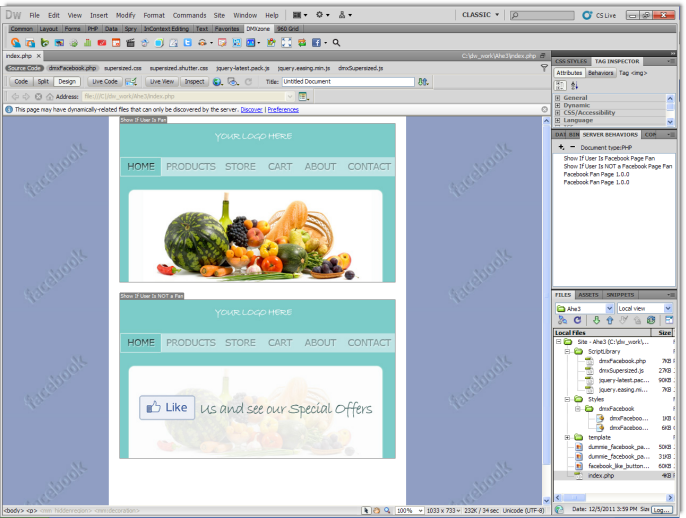Viewport: 686px width, 518px height.
Task: Select Show If User Is Facebook Page Fan behavior
Action: tap(609, 158)
